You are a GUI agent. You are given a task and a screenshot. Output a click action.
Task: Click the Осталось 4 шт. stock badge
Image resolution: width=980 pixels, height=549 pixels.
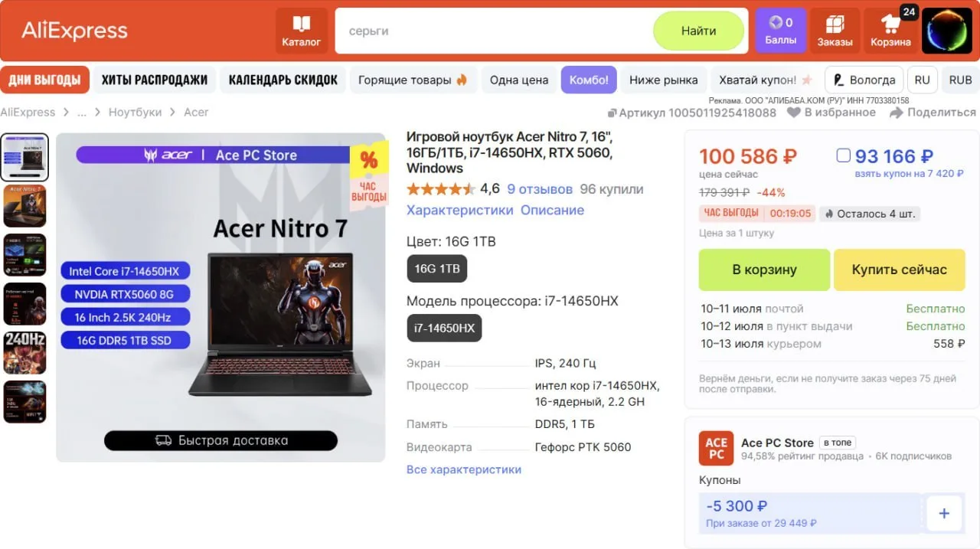pos(869,214)
